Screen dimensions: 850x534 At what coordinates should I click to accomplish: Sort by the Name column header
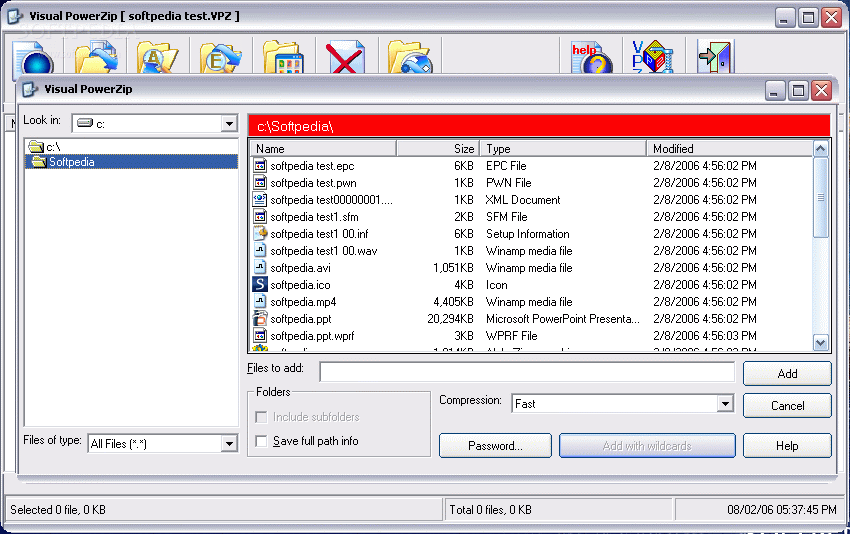pyautogui.click(x=323, y=149)
